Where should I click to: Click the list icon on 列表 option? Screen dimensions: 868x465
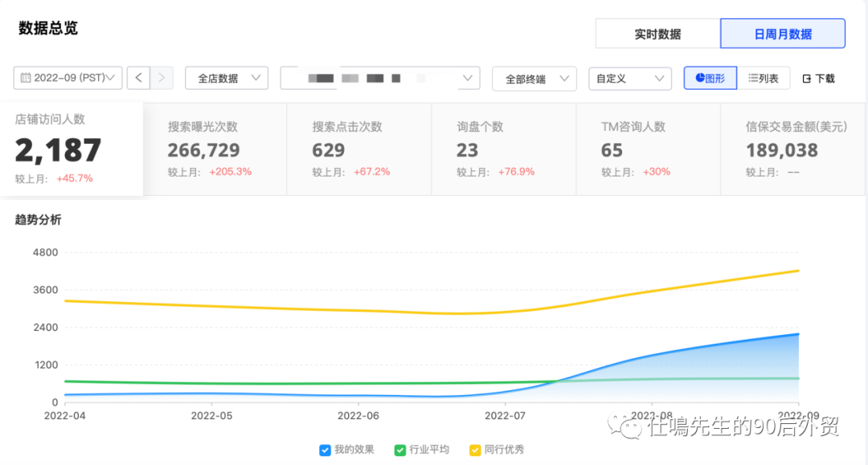tap(752, 78)
